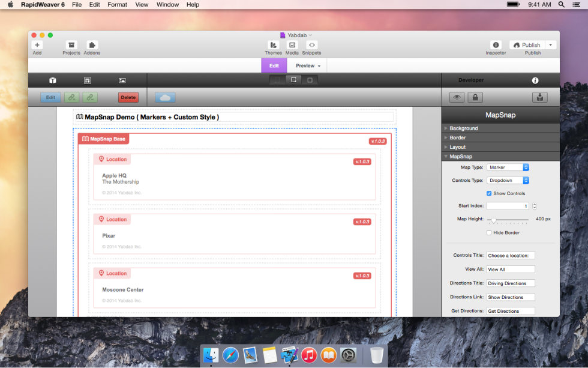Image resolution: width=588 pixels, height=368 pixels.
Task: Click the first green link button
Action: coord(71,97)
